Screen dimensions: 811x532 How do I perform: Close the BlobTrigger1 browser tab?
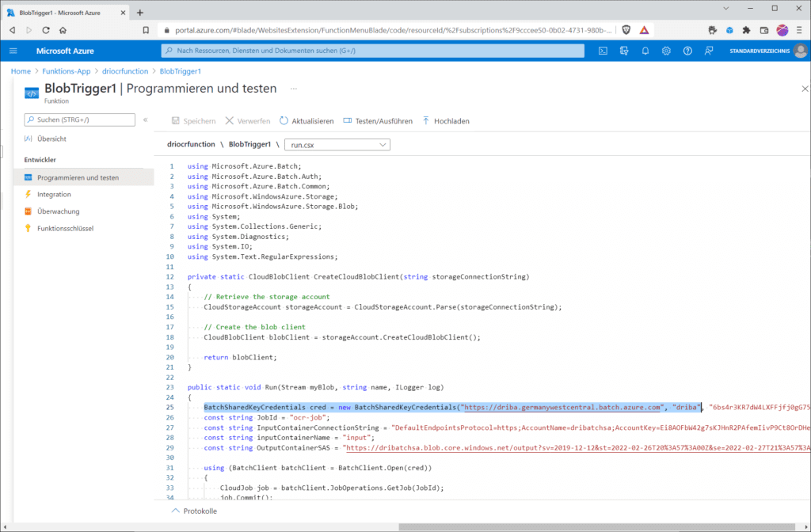[x=123, y=13]
